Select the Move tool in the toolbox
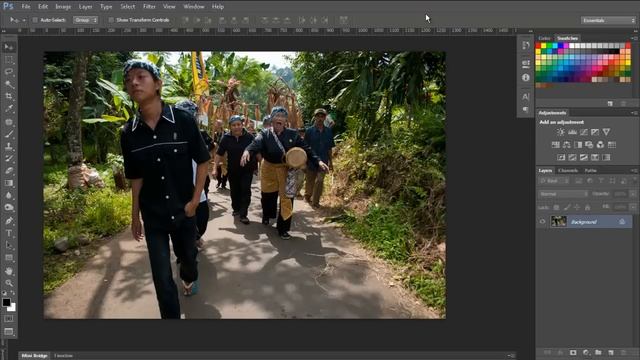Viewport: 640px width, 360px height. tap(9, 47)
